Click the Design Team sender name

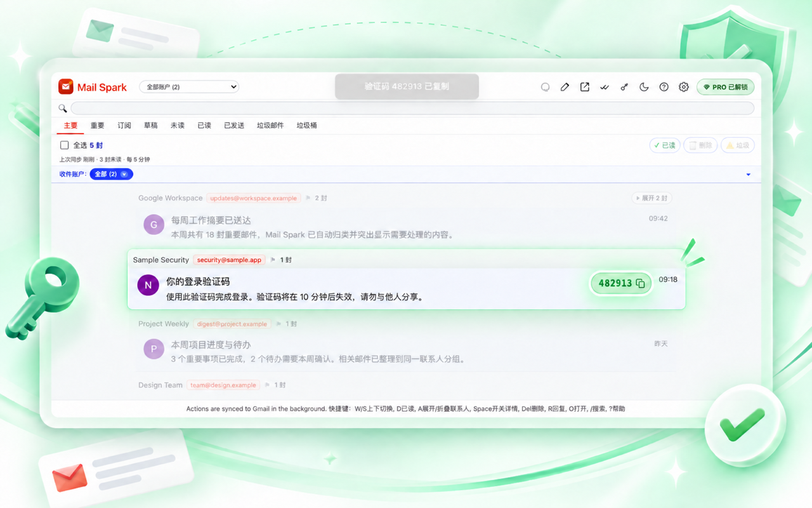coord(160,385)
